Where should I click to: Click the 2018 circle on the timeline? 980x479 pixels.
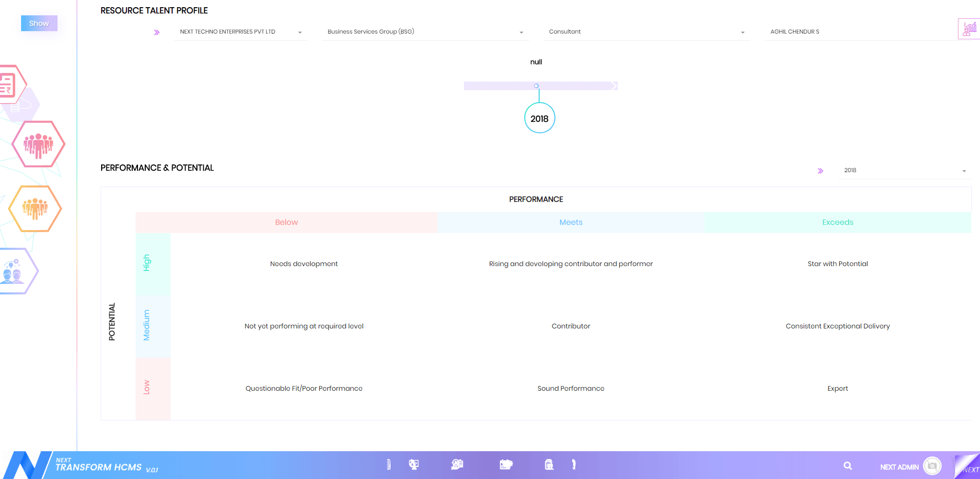[x=539, y=118]
